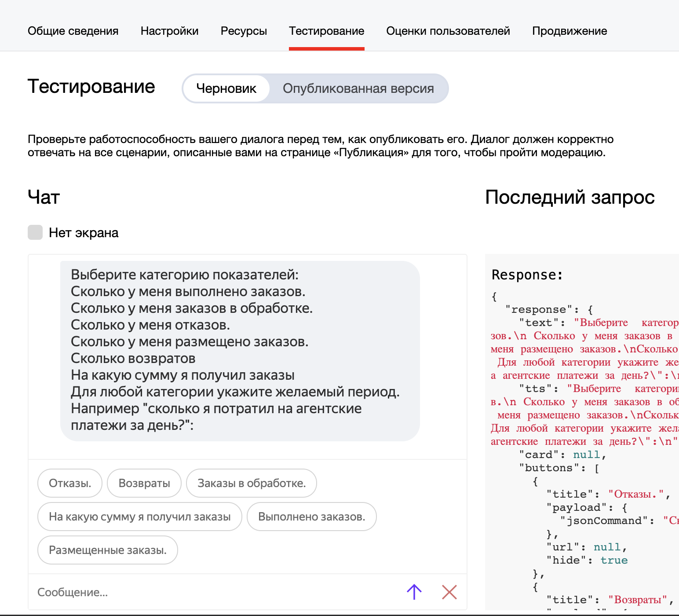Click the bot message "Выберите категорию показателей"
679x616 pixels.
(x=240, y=351)
